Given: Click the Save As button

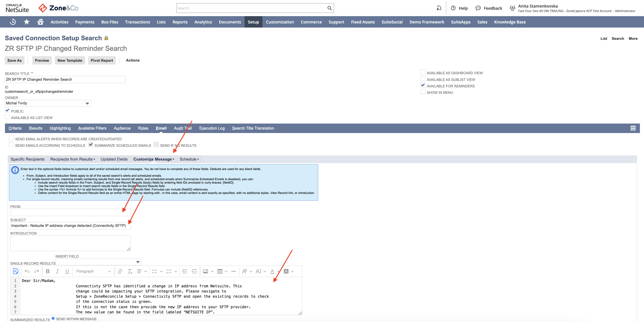Looking at the screenshot, I should (14, 60).
